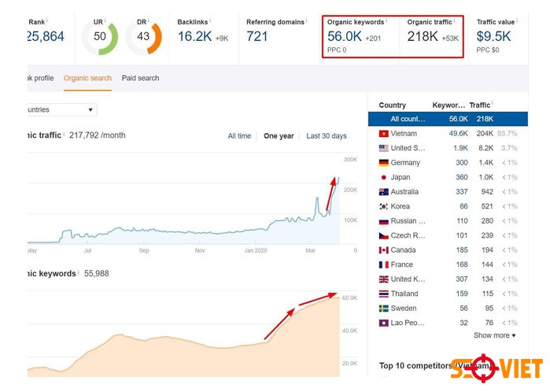550x392 pixels.
Task: Click the Canada flag icon
Action: pos(384,250)
